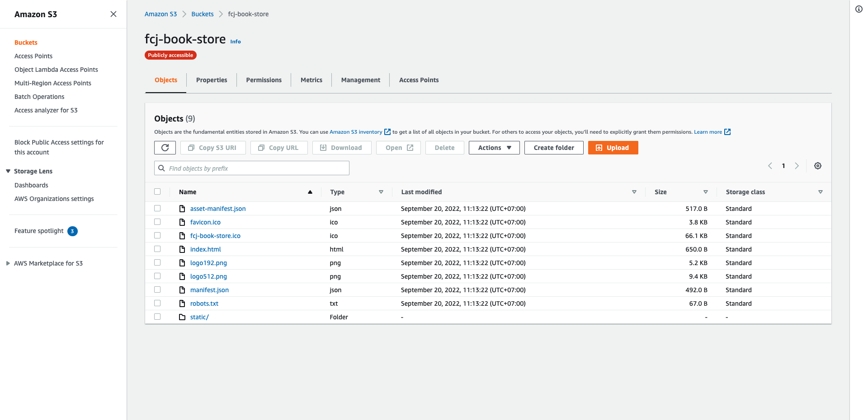Click the file icon beside favicon.ico
Viewport: 868px width, 420px height.
coord(182,222)
